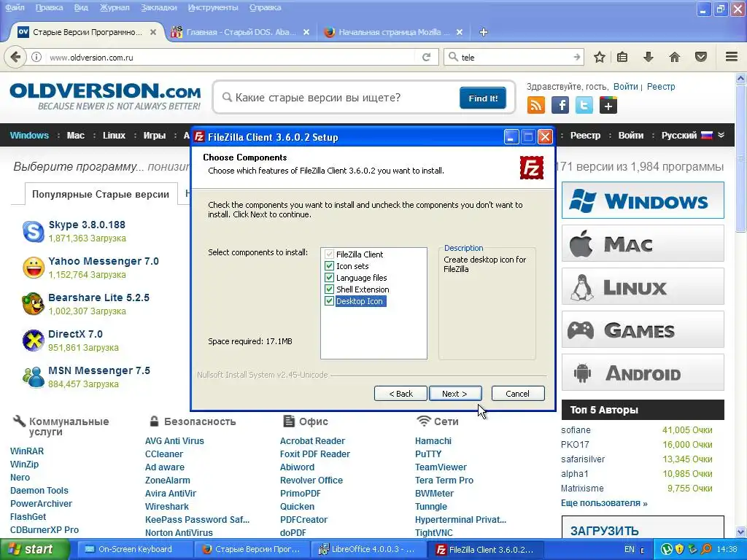The height and width of the screenshot is (560, 747).
Task: Click the Find It! search button
Action: tap(483, 98)
